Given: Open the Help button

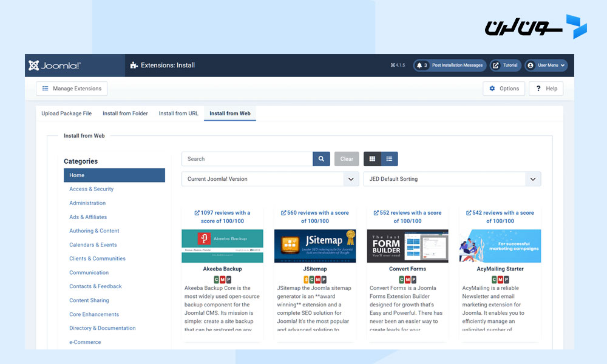Looking at the screenshot, I should click(x=546, y=89).
